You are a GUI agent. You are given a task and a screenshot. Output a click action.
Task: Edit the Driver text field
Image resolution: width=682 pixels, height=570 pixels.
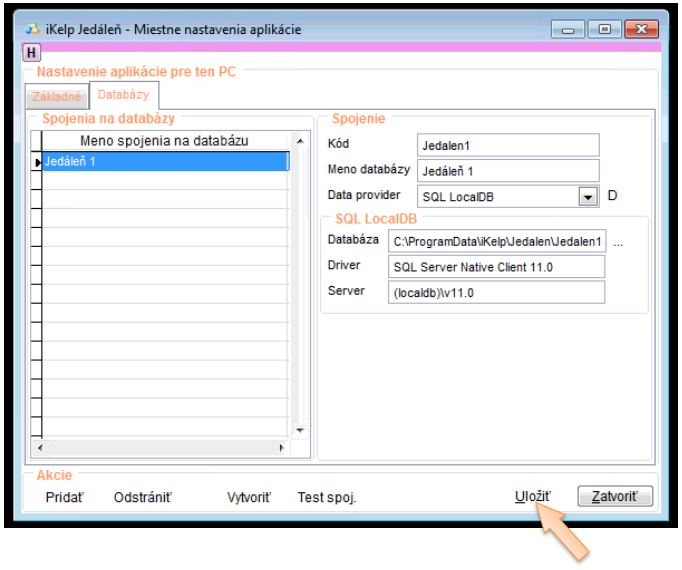click(497, 266)
